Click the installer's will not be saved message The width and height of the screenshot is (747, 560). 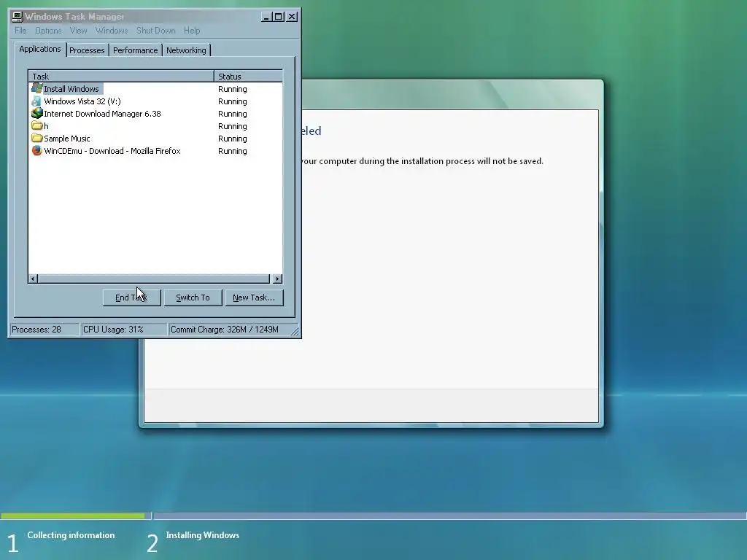pos(422,161)
